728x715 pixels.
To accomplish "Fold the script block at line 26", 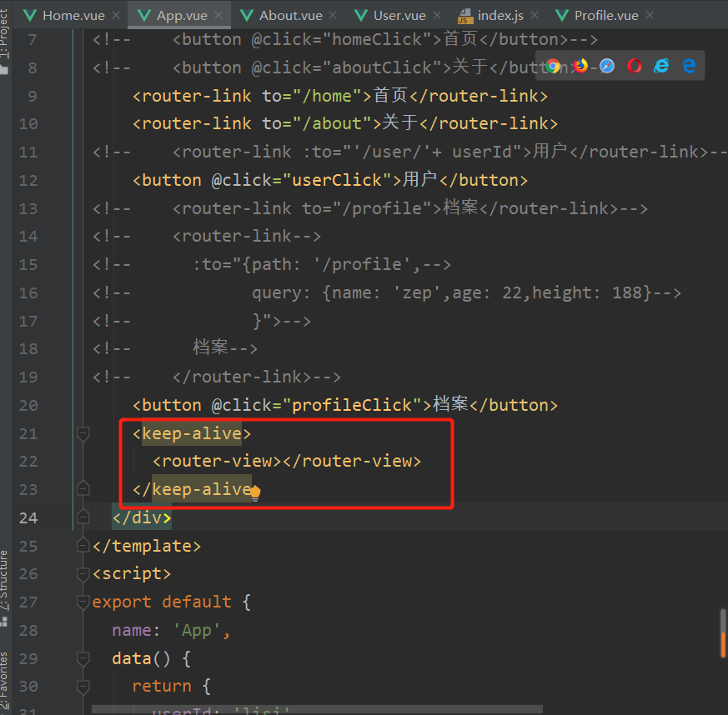I will 83,574.
